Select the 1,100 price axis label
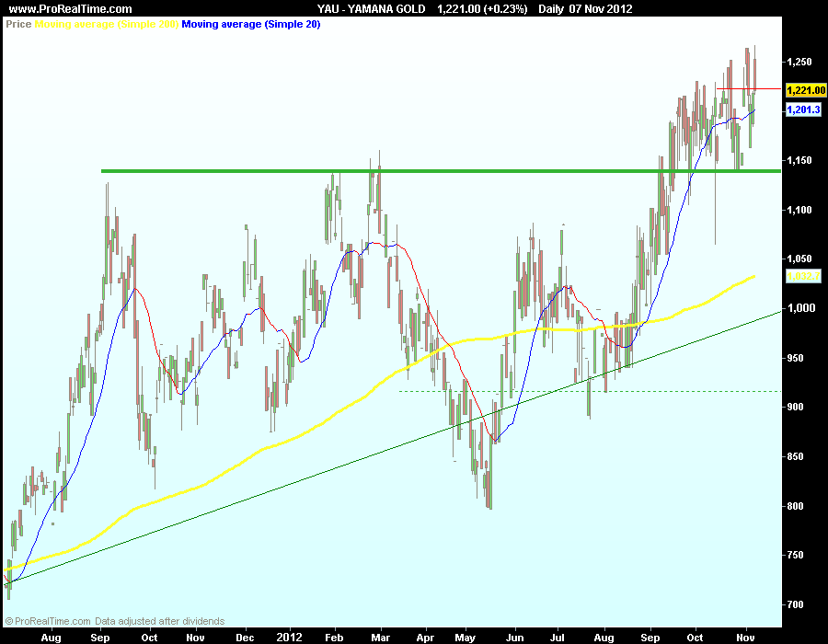Image resolution: width=828 pixels, height=644 pixels. pos(799,210)
